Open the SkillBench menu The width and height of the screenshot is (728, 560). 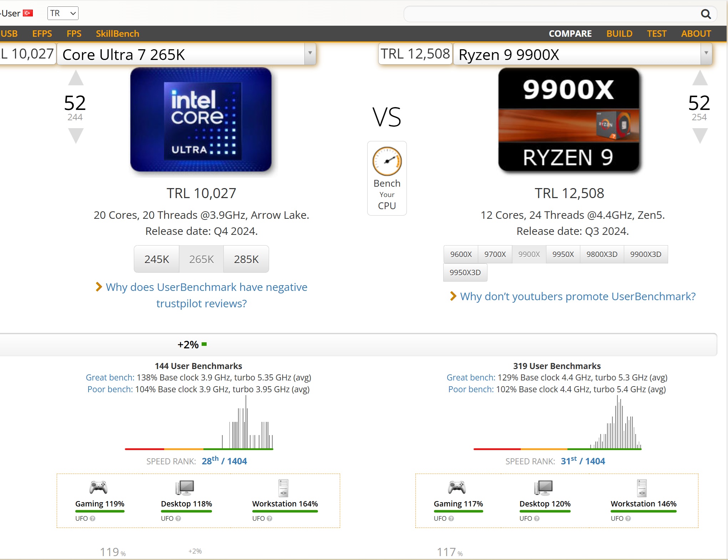[117, 34]
